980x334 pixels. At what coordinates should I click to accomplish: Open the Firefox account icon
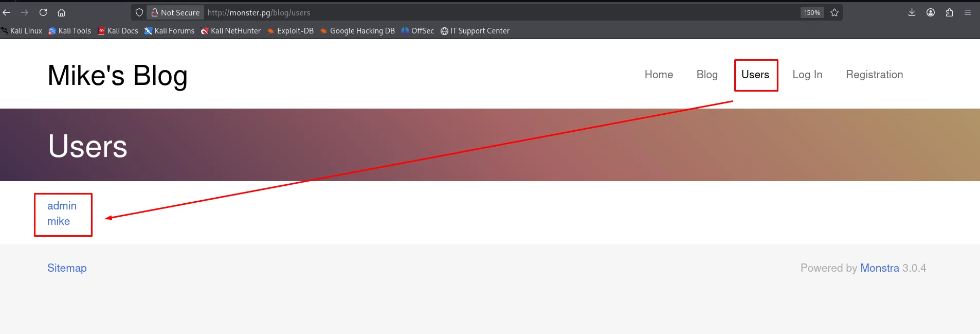[931, 12]
